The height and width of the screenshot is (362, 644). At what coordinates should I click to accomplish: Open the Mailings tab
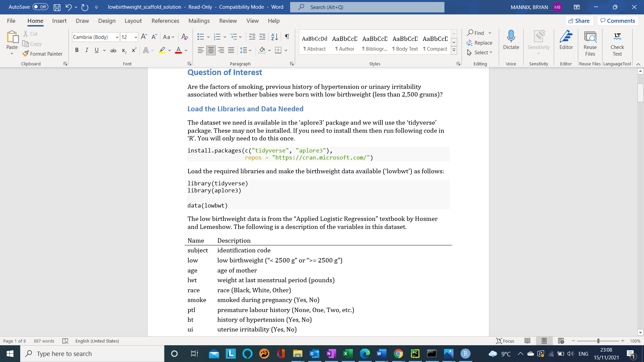click(199, 21)
